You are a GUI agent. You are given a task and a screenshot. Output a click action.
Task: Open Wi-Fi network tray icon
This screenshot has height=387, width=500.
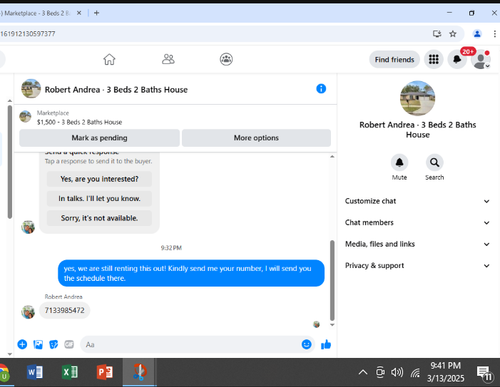(x=415, y=372)
